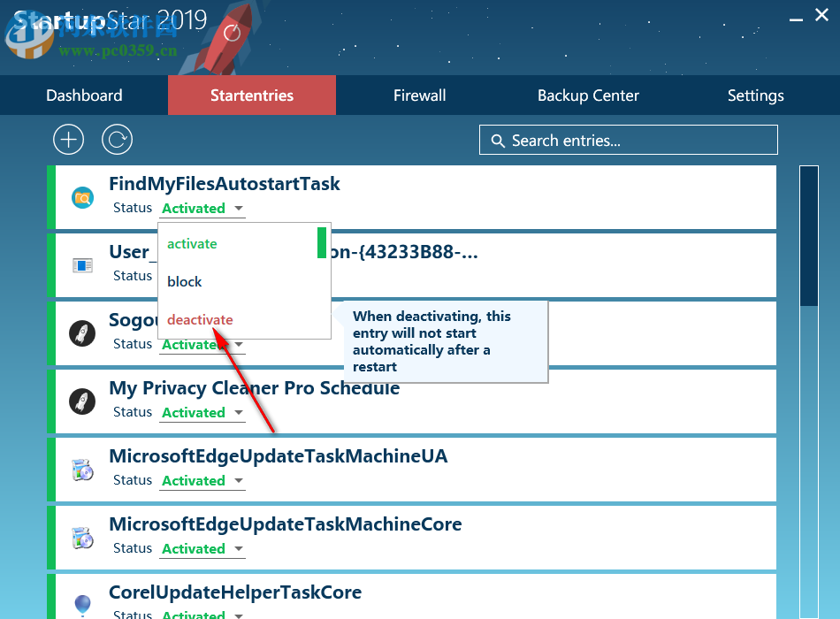Click the MicrosoftEdgeUpdateTaskMachineUA installer icon
The width and height of the screenshot is (840, 619).
pyautogui.click(x=82, y=470)
